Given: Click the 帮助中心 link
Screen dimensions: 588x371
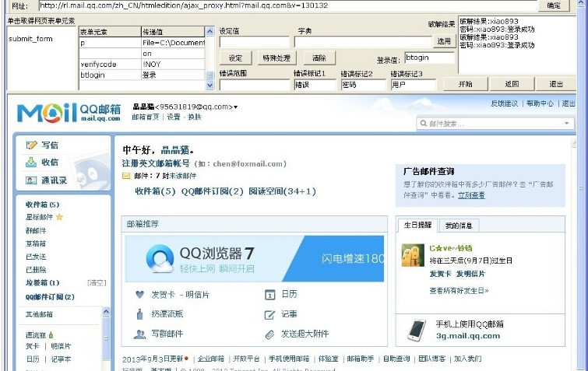Looking at the screenshot, I should click(540, 103).
